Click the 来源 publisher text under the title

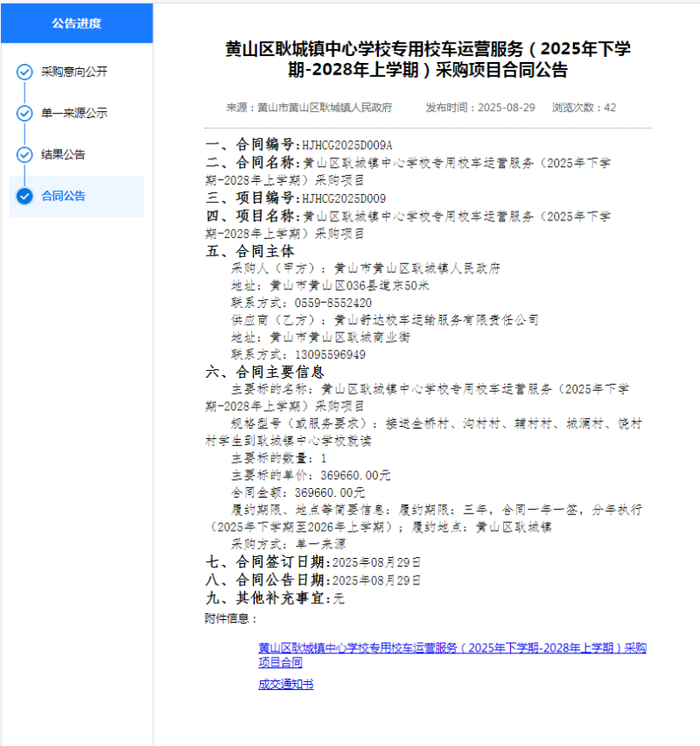[309, 108]
